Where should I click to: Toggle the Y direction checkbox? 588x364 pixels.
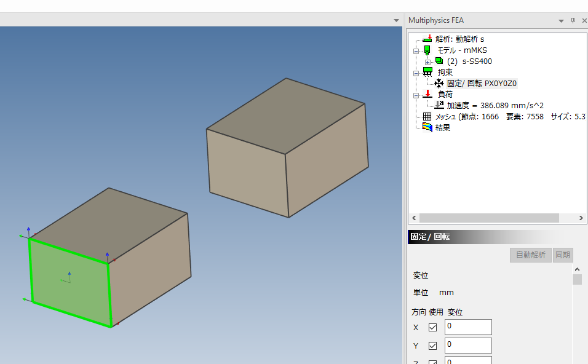pyautogui.click(x=432, y=346)
